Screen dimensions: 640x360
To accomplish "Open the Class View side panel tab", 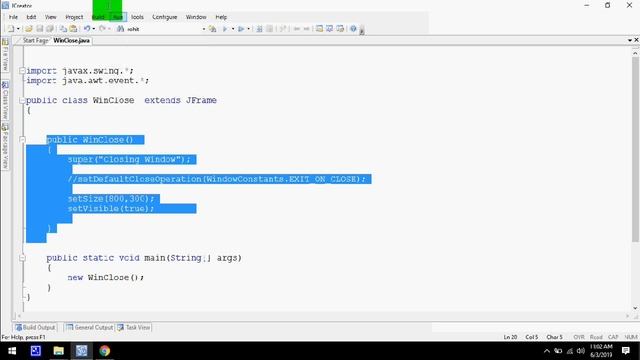I will point(5,100).
